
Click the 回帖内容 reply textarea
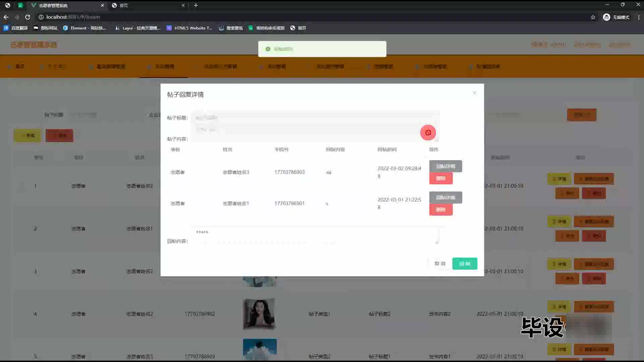pos(315,236)
